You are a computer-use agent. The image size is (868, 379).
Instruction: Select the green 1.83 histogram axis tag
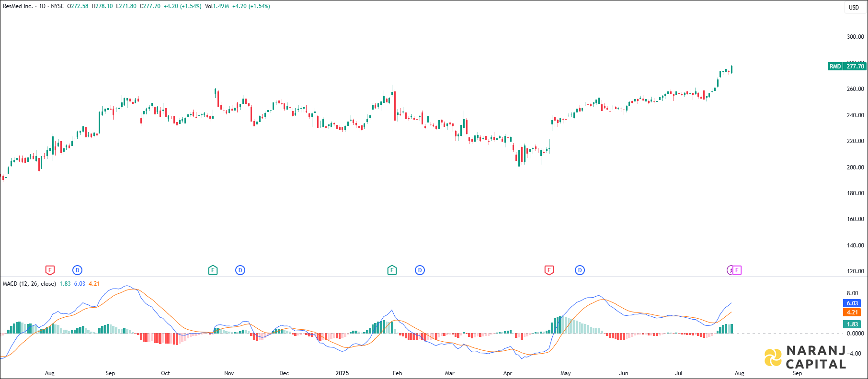(852, 324)
